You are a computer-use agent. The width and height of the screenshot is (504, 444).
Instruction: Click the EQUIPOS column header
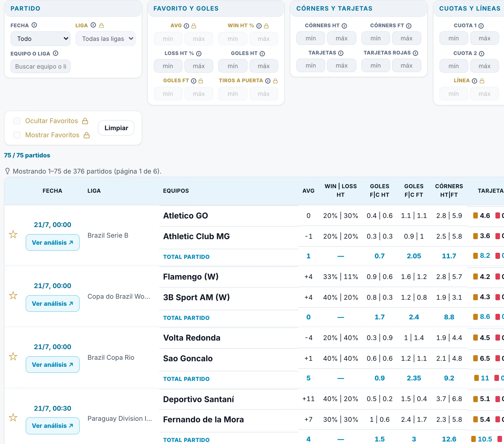pos(176,191)
